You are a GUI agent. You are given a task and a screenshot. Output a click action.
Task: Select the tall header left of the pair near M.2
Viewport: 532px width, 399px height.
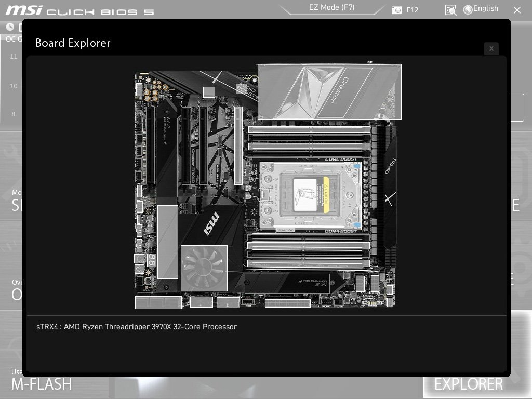coord(360,284)
